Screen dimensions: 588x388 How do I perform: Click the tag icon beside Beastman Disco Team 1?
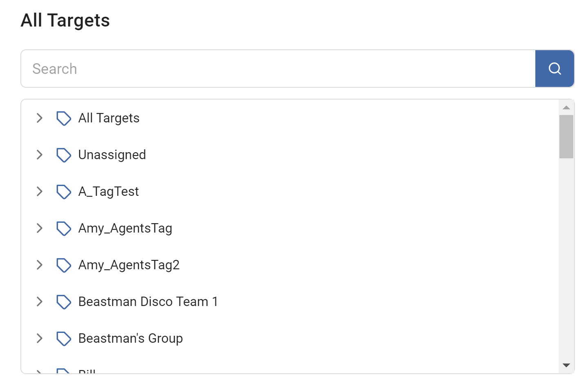point(64,302)
